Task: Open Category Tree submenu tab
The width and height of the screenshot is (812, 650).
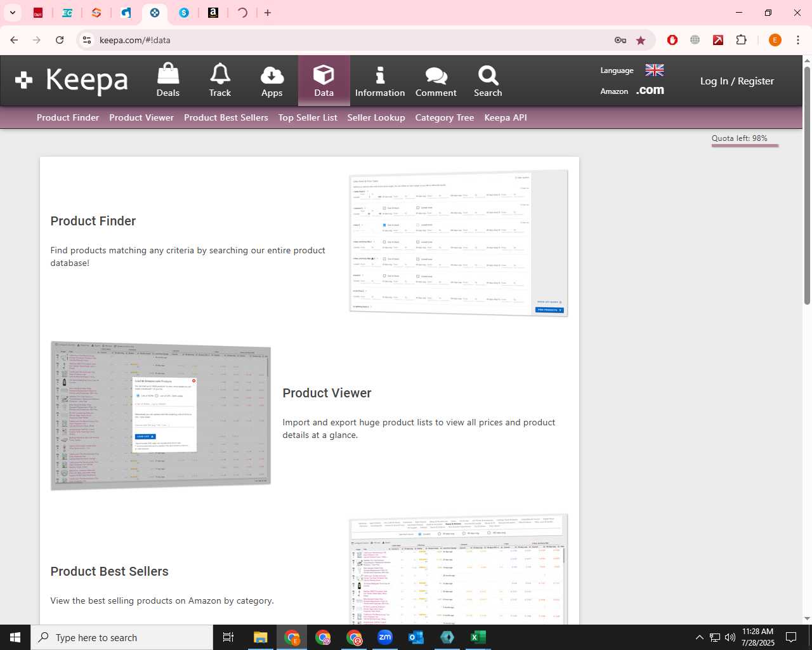Action: tap(445, 117)
